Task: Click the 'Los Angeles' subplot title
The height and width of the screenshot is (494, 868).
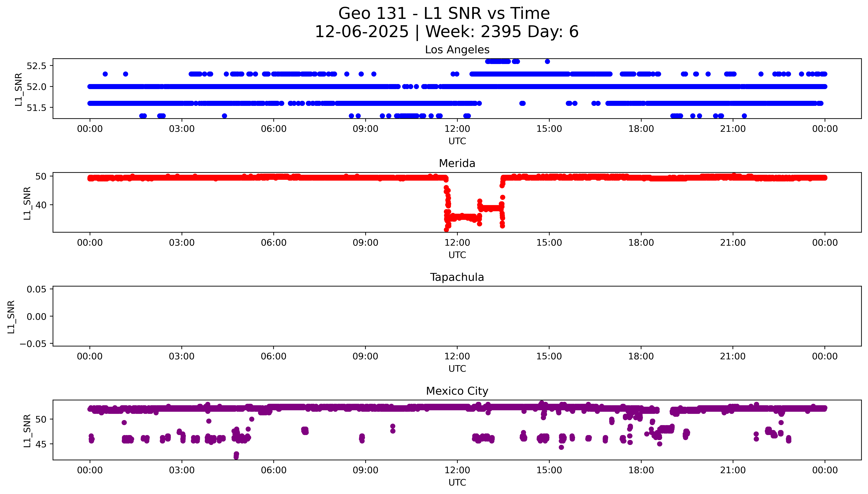Action: click(x=457, y=50)
